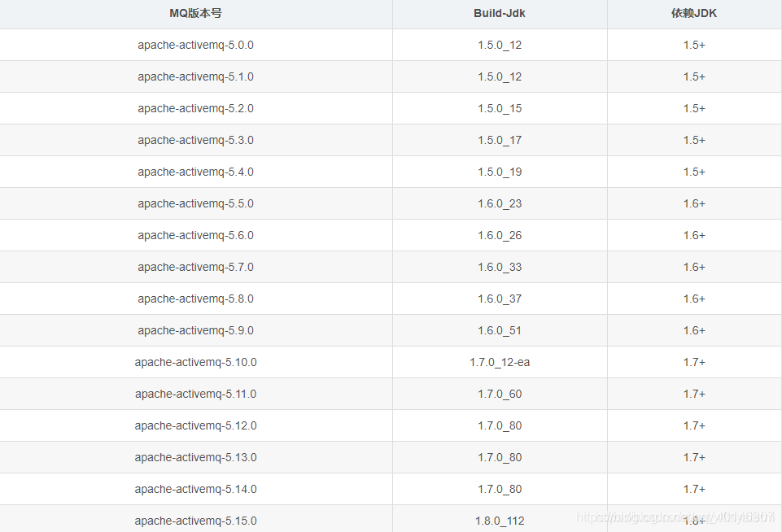Screen dimensions: 782x532
Task: Click the 1.6.0_33 Build-Jdk value
Action: 499,268
